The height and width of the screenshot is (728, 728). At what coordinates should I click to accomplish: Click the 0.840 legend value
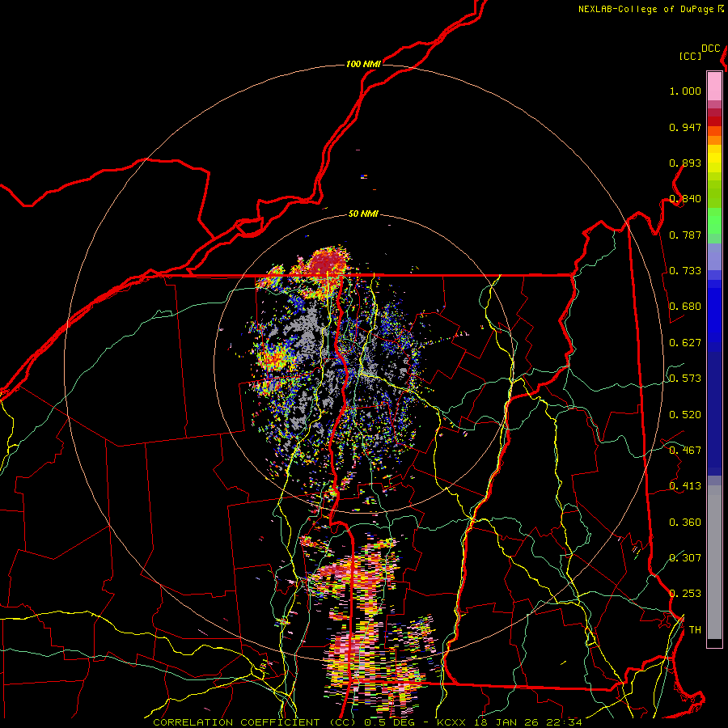tap(685, 199)
